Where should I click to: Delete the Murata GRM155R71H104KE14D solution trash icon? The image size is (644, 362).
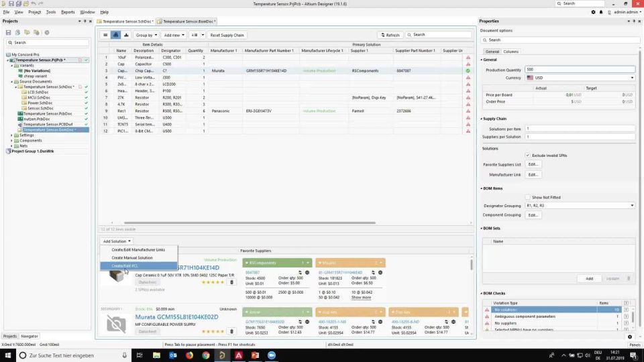(x=231, y=282)
